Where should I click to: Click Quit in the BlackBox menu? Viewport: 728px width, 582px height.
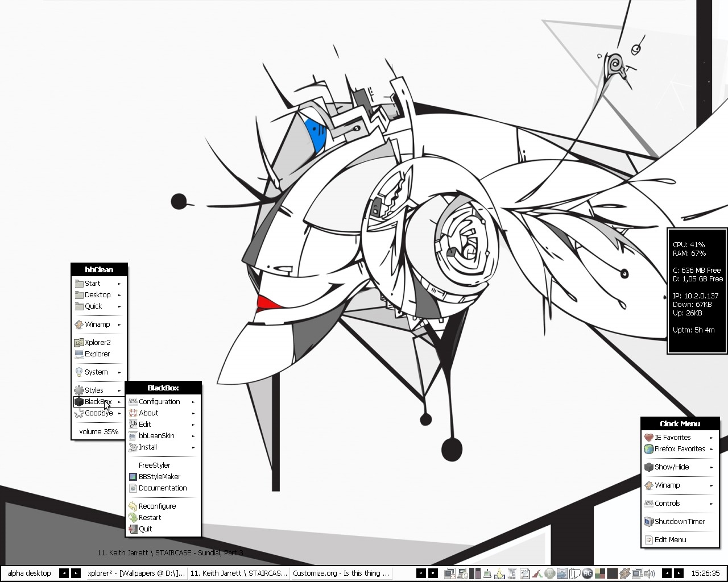[163, 529]
